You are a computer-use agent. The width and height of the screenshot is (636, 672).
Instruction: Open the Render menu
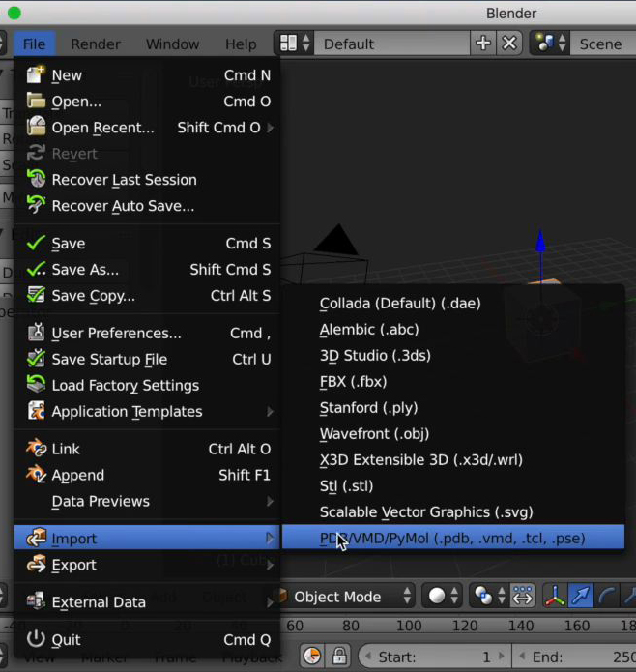(96, 44)
